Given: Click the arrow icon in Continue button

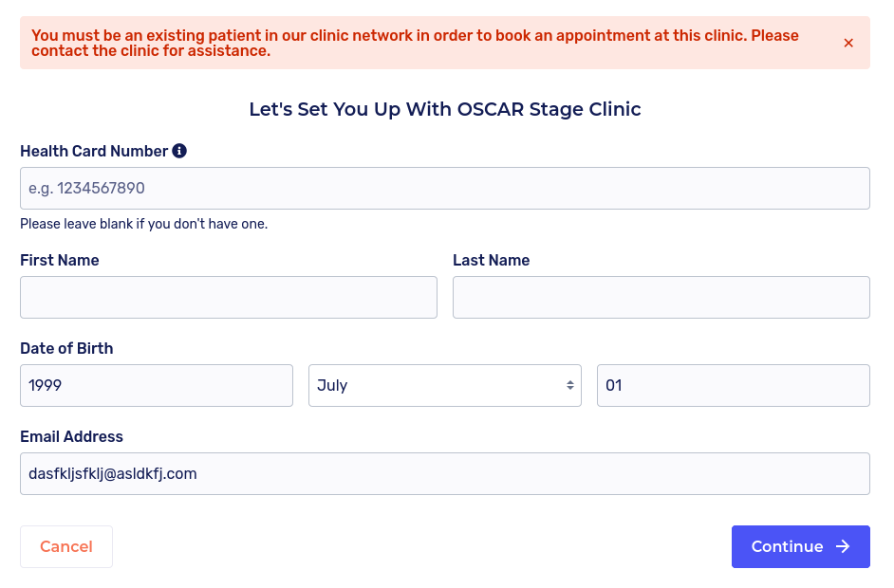Looking at the screenshot, I should pos(843,546).
